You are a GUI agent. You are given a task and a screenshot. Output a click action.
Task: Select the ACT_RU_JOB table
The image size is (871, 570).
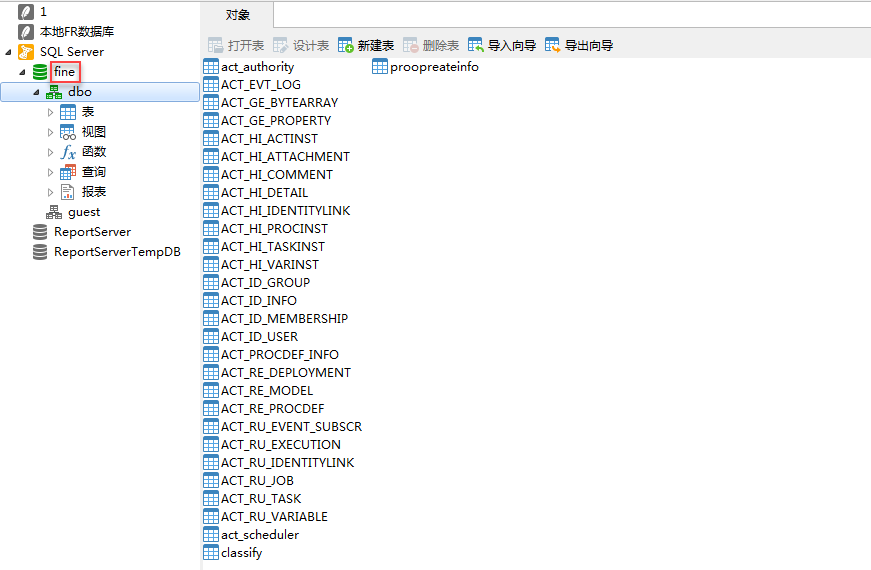click(x=257, y=481)
